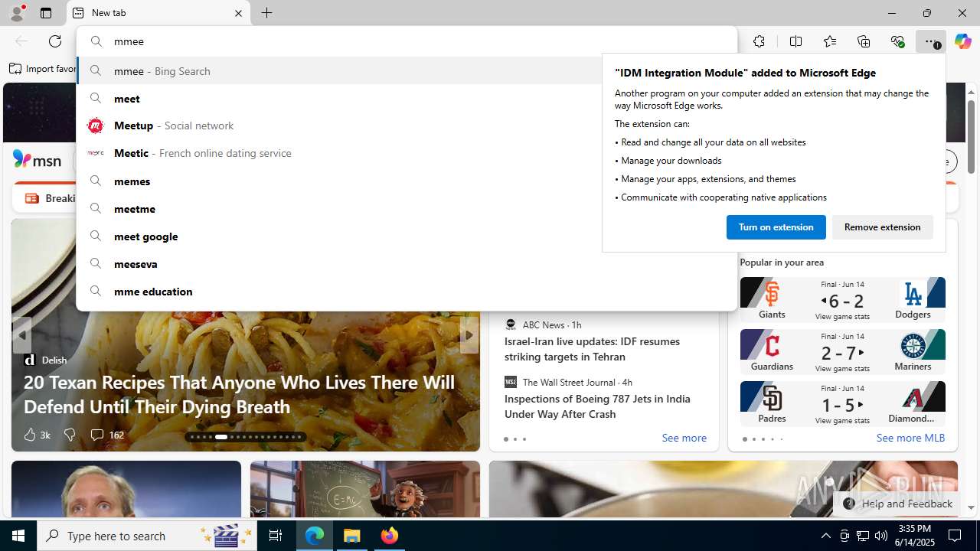
Task: Click the profile avatar icon in title bar
Action: [x=17, y=12]
